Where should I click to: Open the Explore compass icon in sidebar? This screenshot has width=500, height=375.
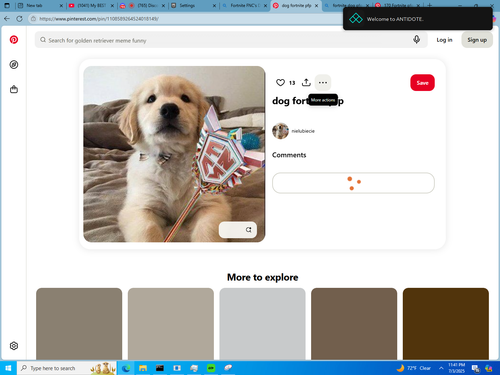[x=14, y=65]
